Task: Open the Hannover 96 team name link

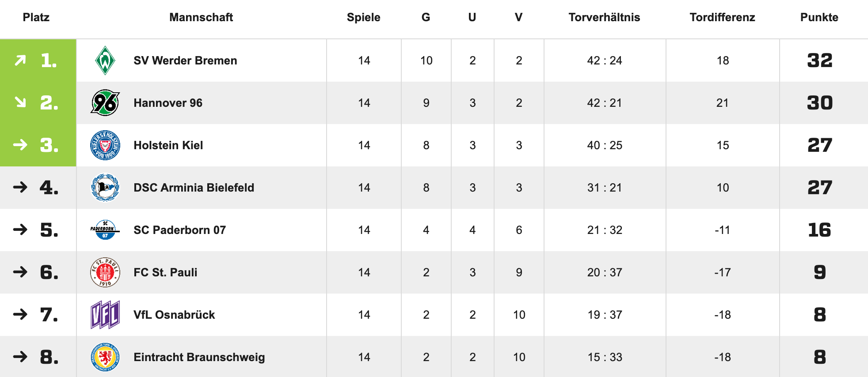Action: point(168,103)
